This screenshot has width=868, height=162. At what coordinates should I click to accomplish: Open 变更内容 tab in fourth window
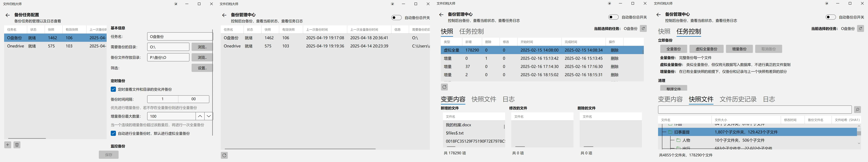click(x=670, y=99)
